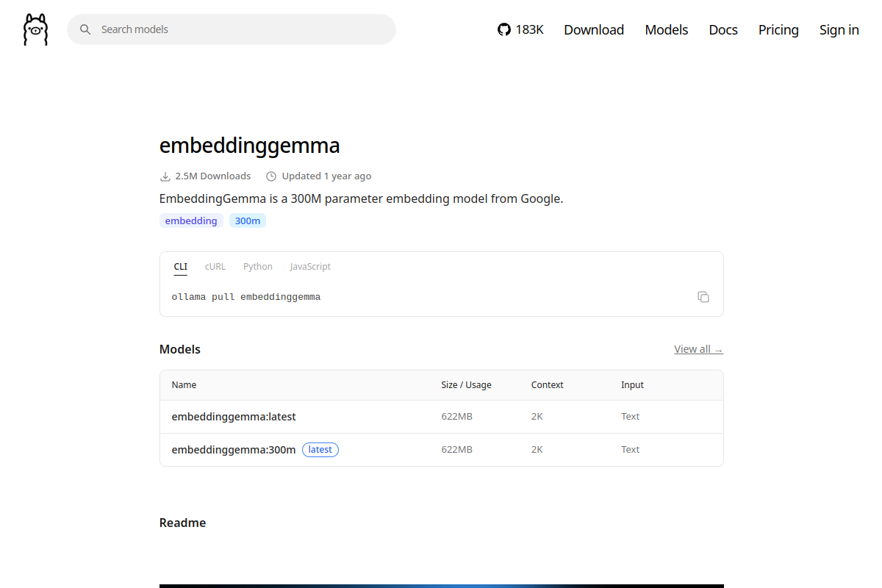The height and width of the screenshot is (588, 882).
Task: Click Text in the embeddinggemma:latest row
Action: point(631,417)
